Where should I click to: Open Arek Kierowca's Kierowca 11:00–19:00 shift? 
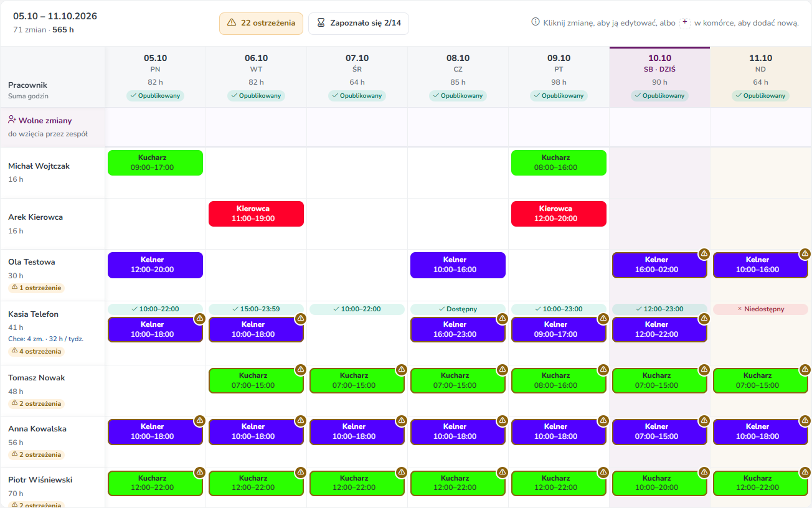[257, 214]
